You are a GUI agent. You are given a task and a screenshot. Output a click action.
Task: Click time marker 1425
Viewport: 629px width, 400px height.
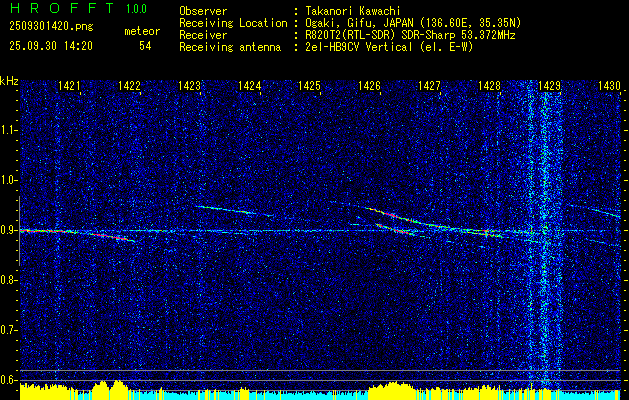[x=310, y=85]
